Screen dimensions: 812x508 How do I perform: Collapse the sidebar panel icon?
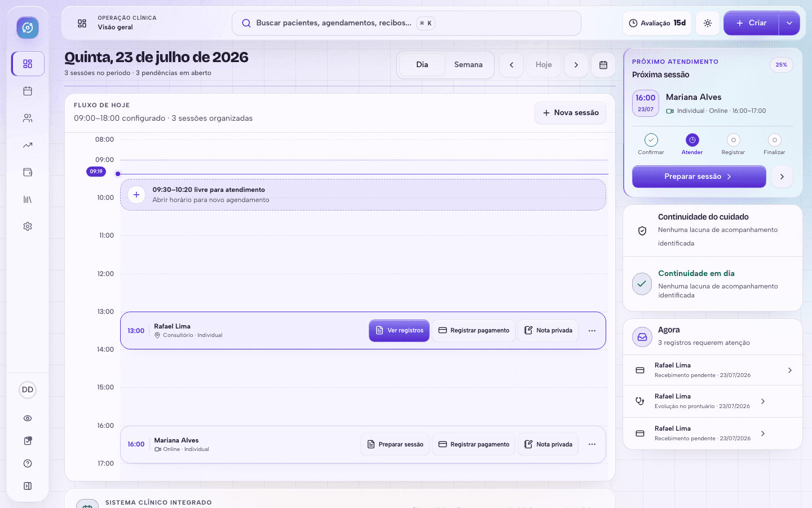pyautogui.click(x=28, y=486)
